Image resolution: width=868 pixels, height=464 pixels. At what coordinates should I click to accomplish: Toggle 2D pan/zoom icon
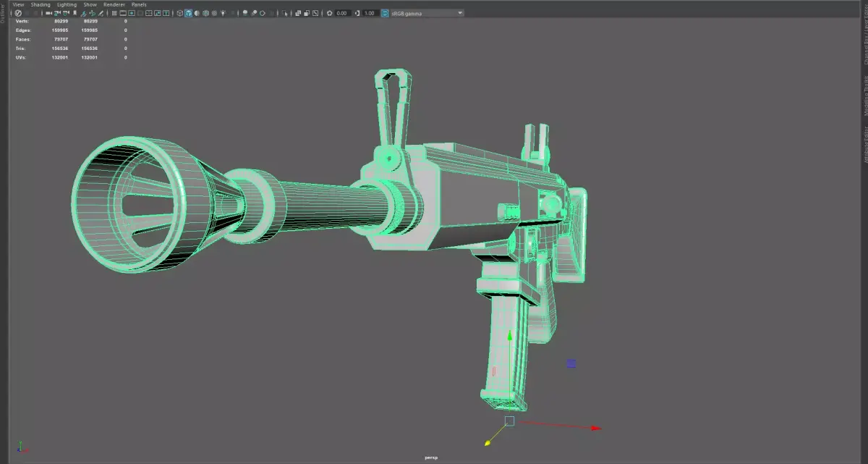point(92,13)
